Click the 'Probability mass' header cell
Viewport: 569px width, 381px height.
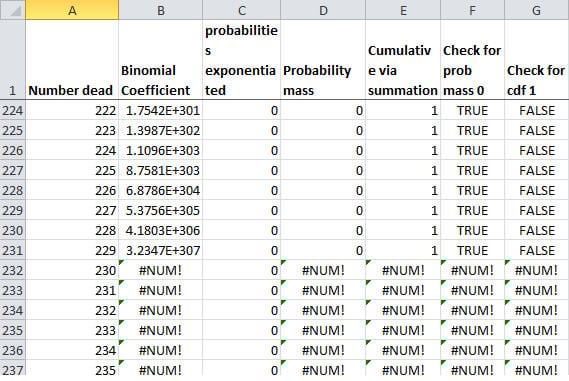(323, 60)
